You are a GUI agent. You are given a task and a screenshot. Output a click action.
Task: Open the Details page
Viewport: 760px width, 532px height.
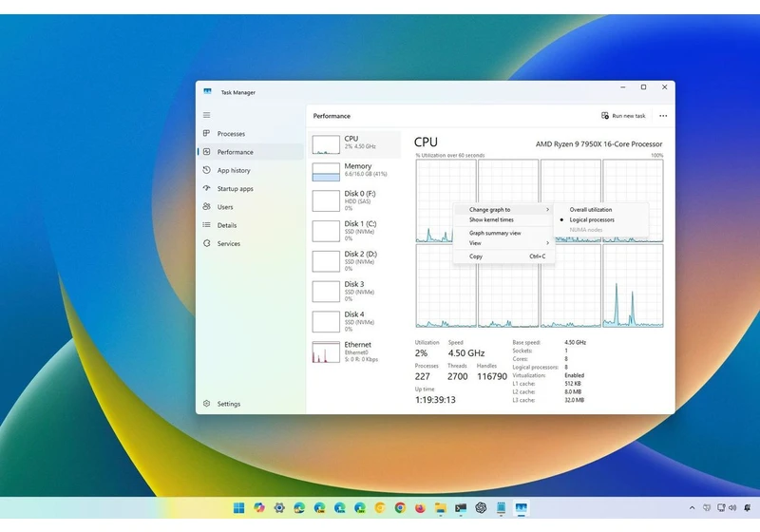coord(251,225)
